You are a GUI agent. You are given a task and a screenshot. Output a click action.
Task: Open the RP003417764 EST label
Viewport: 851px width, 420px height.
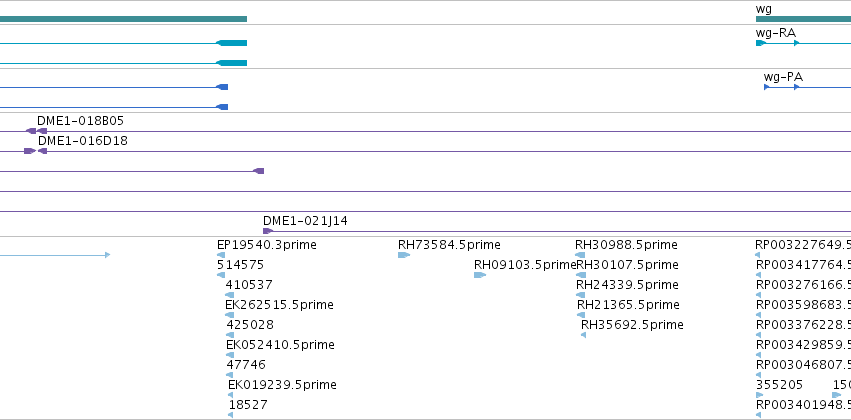[x=803, y=265]
